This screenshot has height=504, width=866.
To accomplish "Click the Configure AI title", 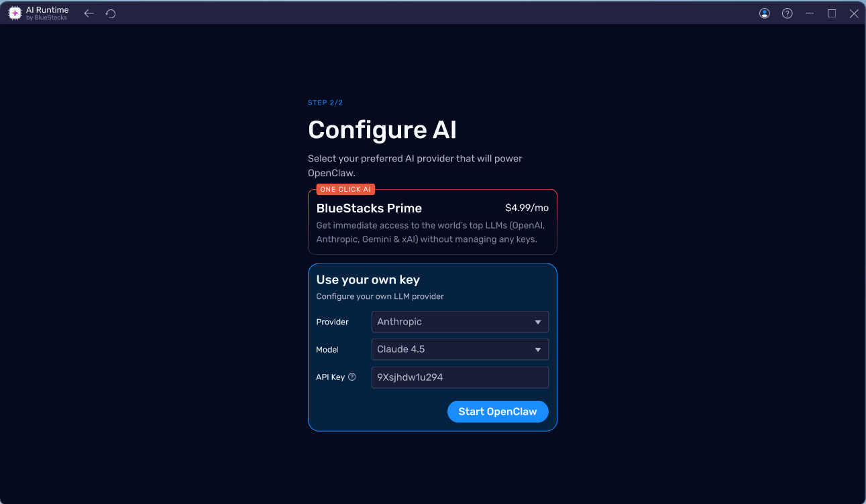I will (x=382, y=130).
